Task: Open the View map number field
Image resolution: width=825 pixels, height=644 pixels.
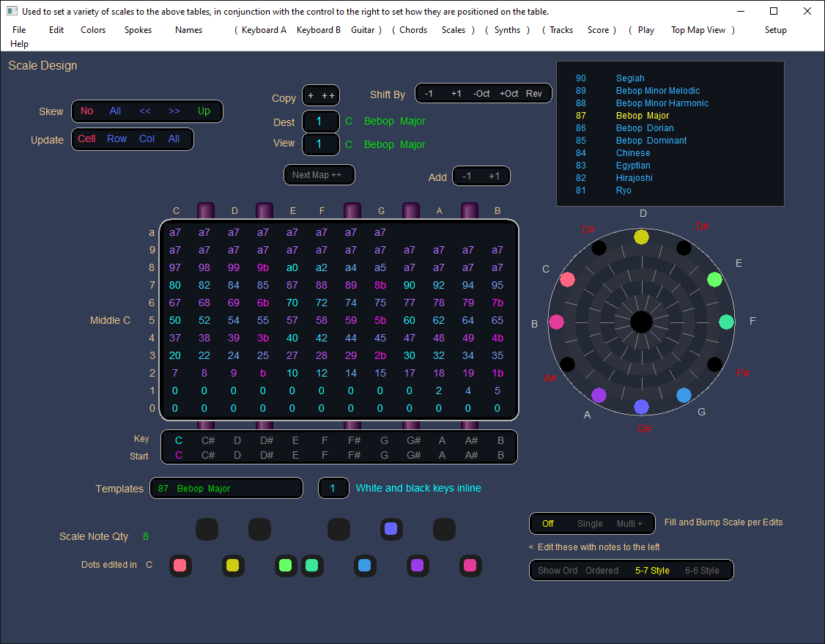Action: tap(320, 144)
